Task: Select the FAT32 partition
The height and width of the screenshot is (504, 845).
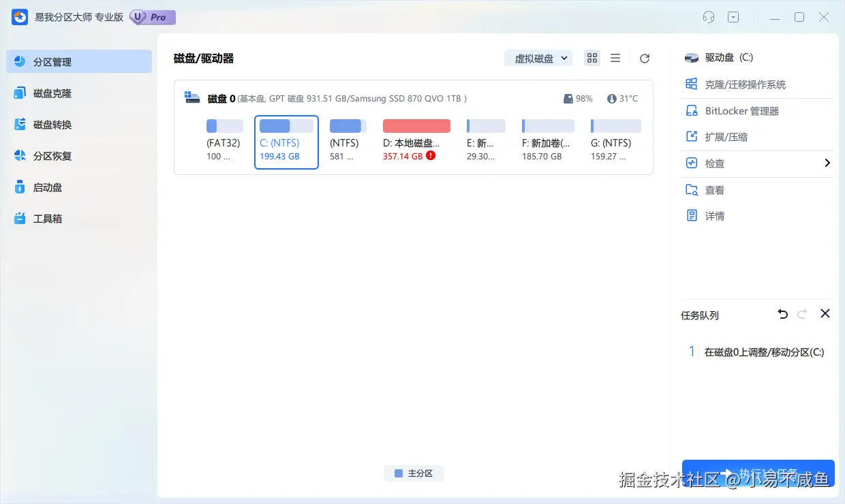Action: tap(224, 142)
